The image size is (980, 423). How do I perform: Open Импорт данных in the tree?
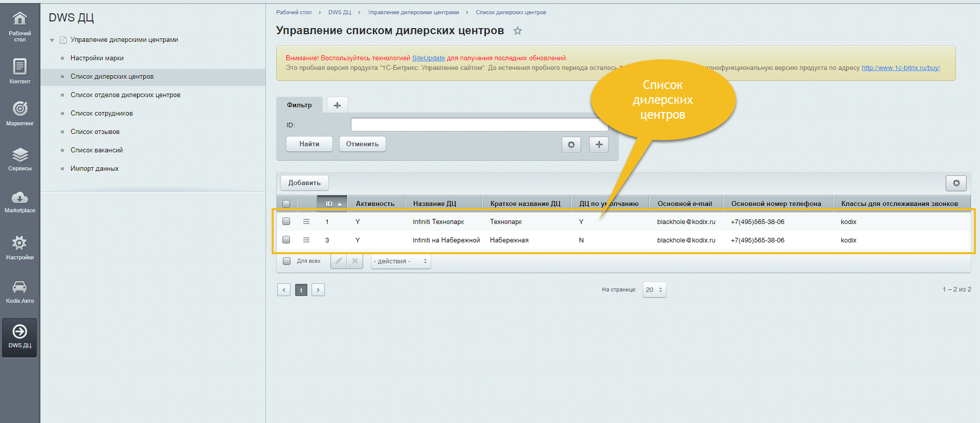click(x=95, y=169)
